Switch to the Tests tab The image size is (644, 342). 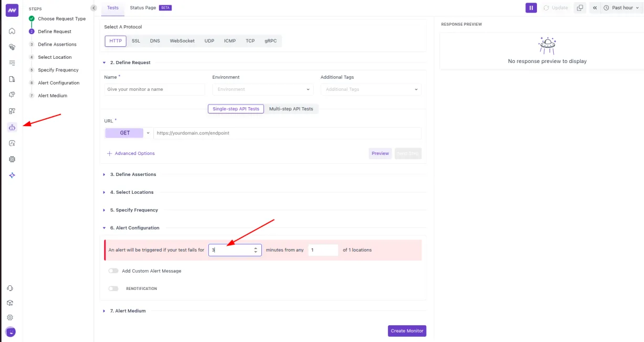113,8
